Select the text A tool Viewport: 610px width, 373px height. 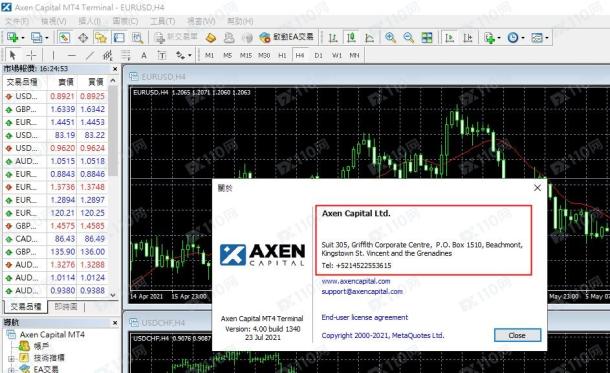144,55
